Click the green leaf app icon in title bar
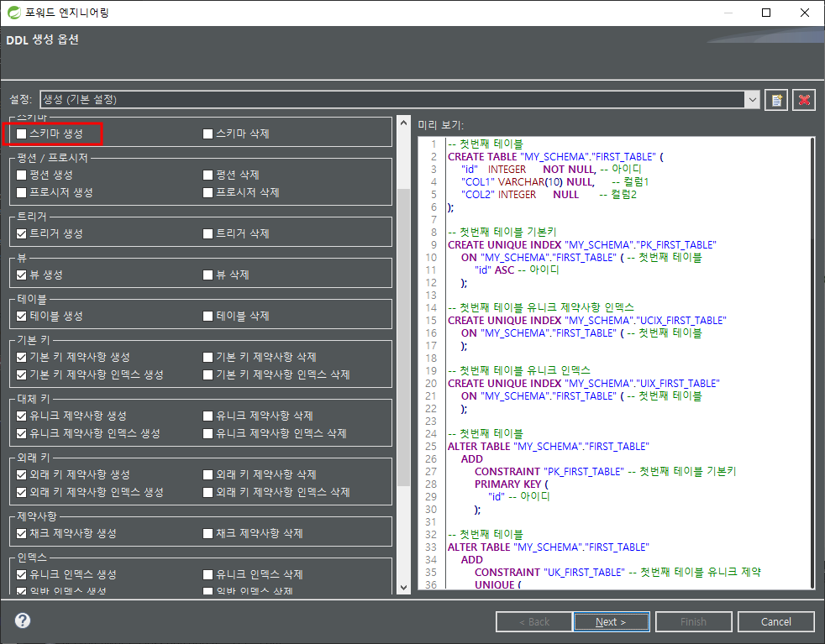Screen dimensions: 825x644 pyautogui.click(x=13, y=13)
